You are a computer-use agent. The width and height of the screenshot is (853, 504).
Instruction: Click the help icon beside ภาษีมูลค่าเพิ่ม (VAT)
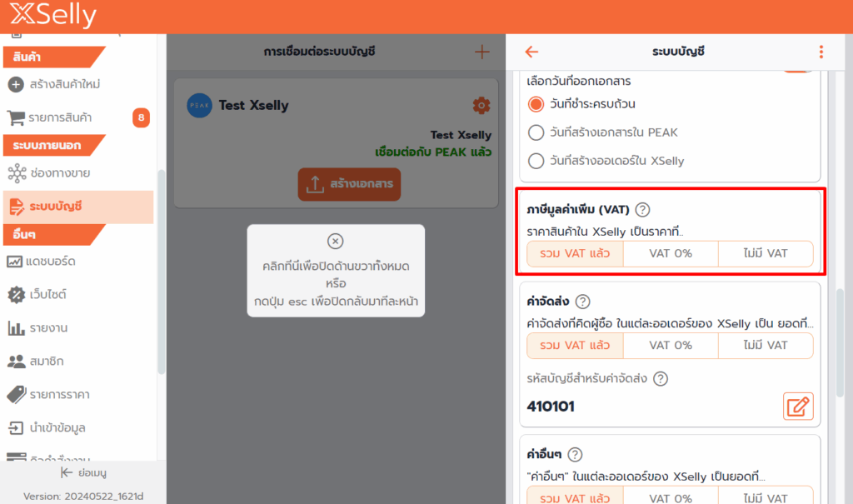pos(642,210)
